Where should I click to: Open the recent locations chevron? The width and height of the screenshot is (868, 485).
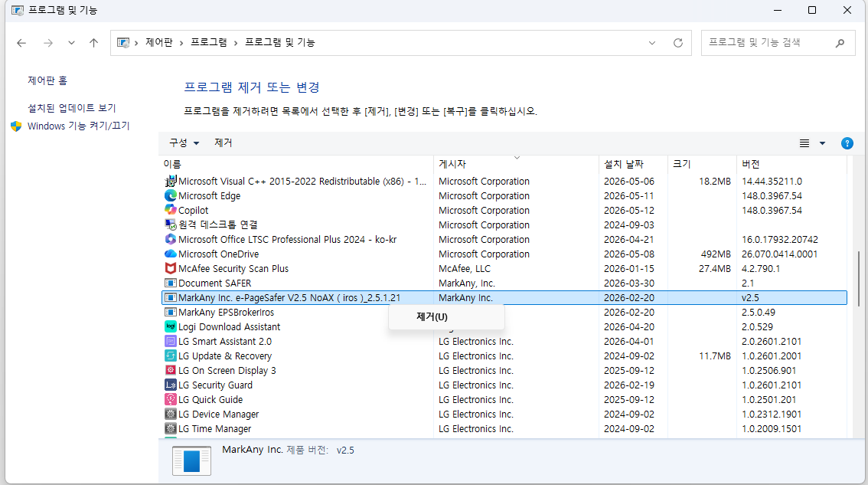[71, 43]
